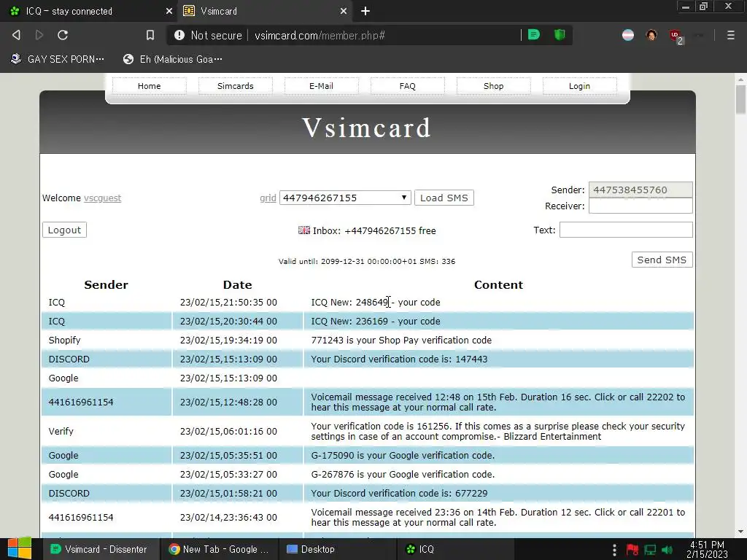Click the page vertical scrollbar thumb
This screenshot has height=560, width=747.
click(740, 99)
